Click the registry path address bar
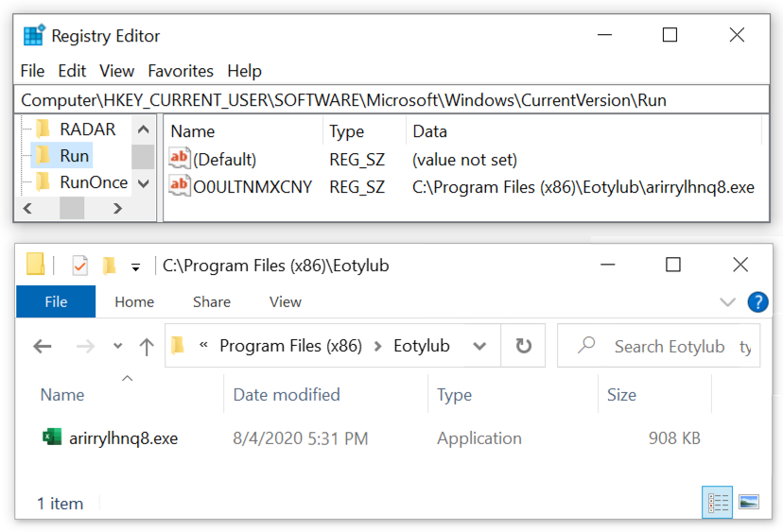 pos(391,100)
